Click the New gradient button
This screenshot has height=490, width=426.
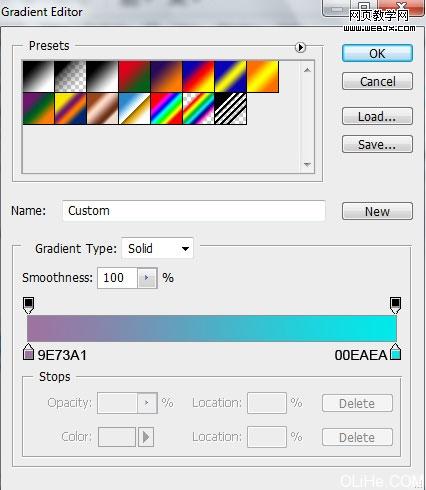coord(377,211)
